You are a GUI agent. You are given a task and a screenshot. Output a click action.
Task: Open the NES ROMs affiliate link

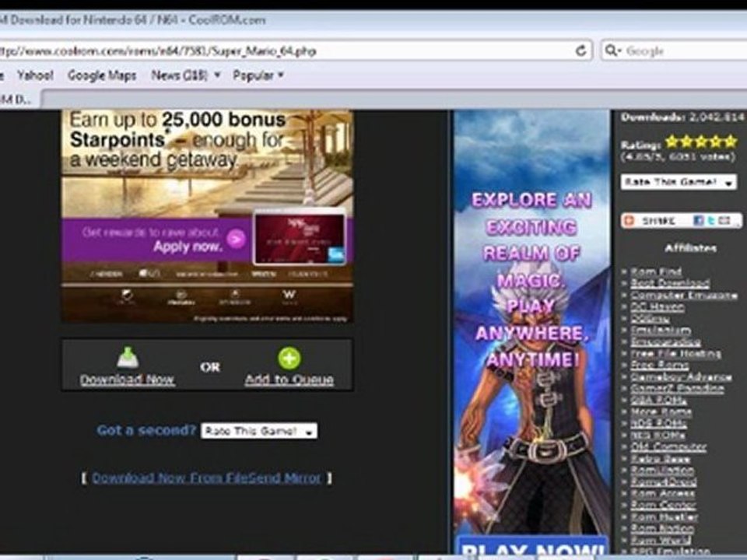pyautogui.click(x=658, y=436)
